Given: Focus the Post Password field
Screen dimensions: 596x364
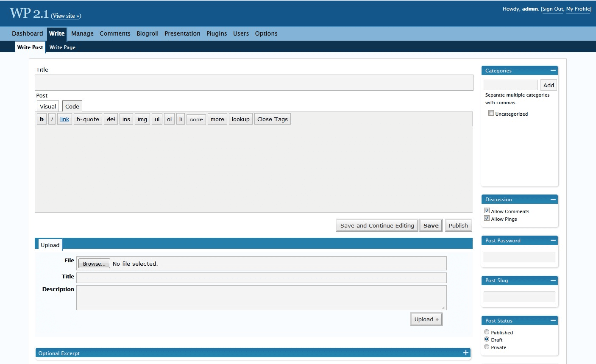Looking at the screenshot, I should click(519, 257).
